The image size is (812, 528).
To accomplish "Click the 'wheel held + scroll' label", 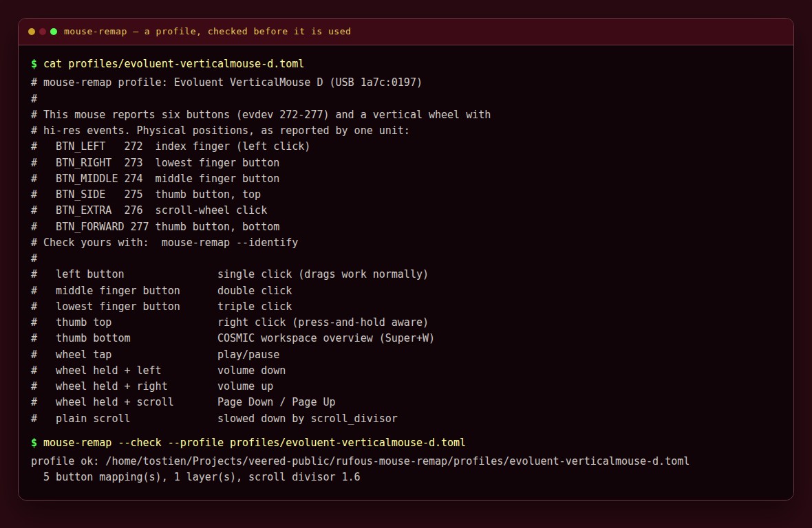I will (x=114, y=401).
